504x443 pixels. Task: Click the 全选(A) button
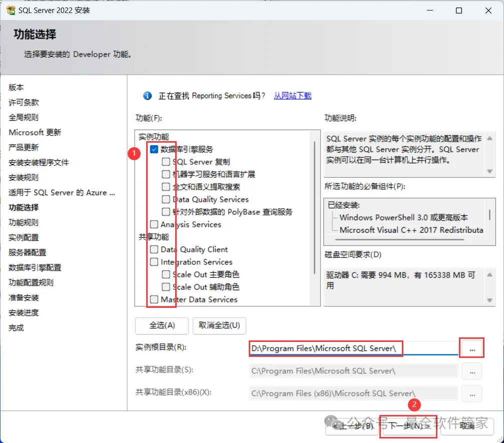(x=162, y=326)
